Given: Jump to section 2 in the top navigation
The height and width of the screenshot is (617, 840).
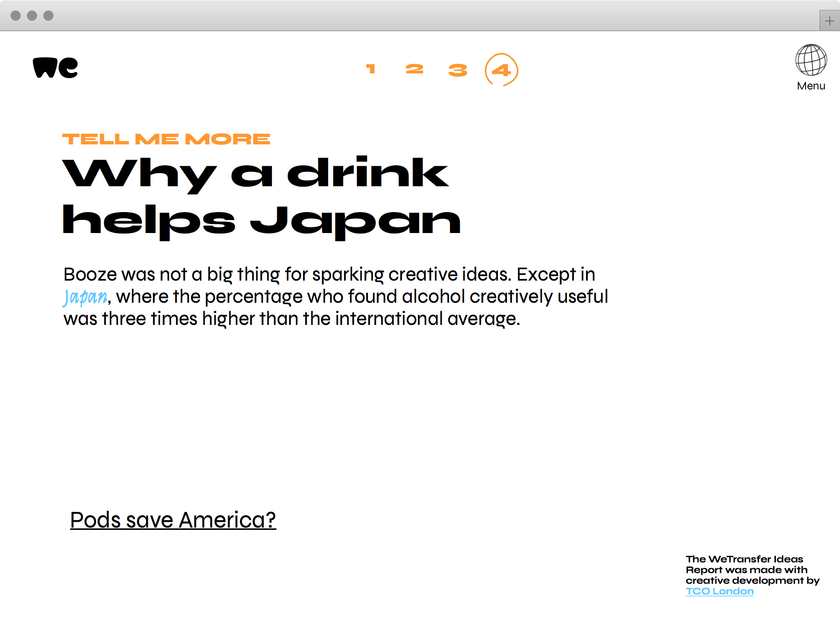Looking at the screenshot, I should [414, 69].
